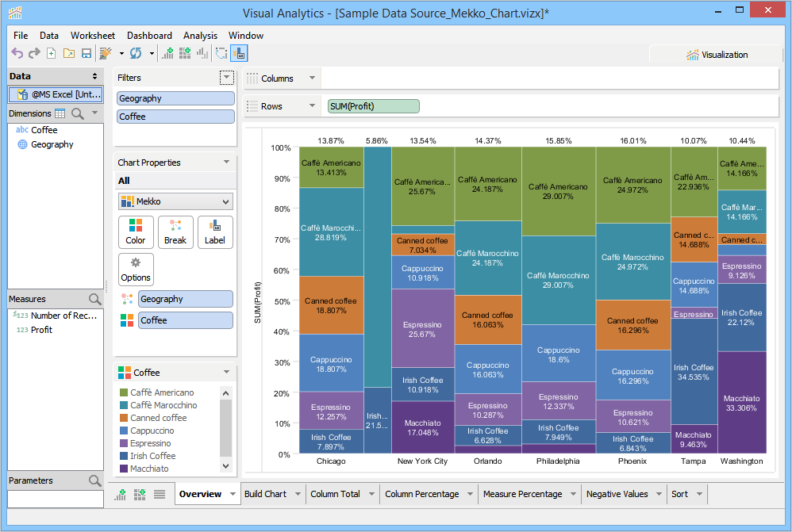The width and height of the screenshot is (792, 532).
Task: Click the Visualization button
Action: (x=717, y=55)
